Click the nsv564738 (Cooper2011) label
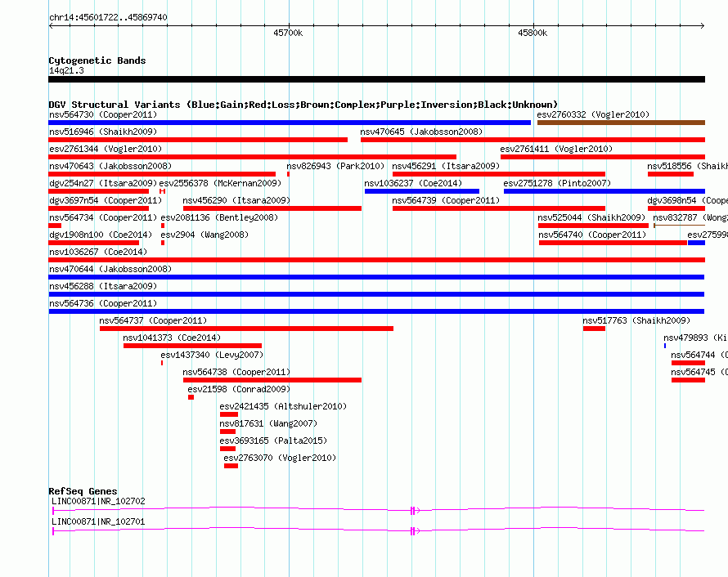This screenshot has height=577, width=728. [x=236, y=372]
